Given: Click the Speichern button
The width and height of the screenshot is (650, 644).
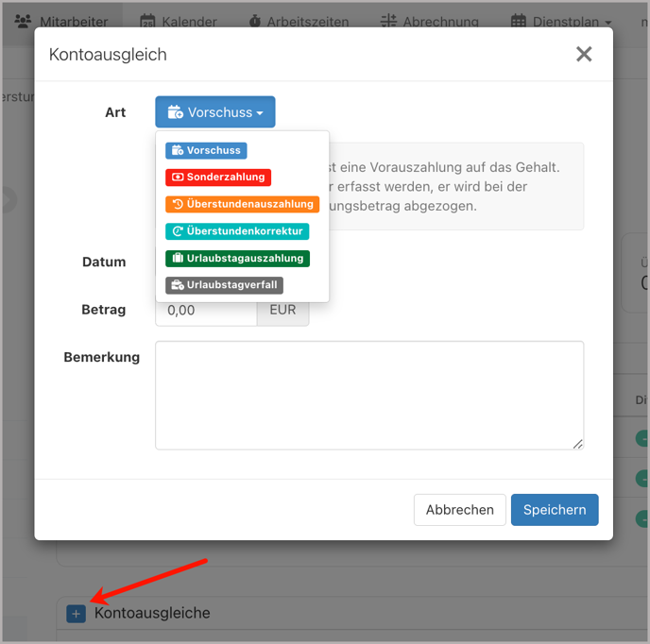Looking at the screenshot, I should click(555, 510).
